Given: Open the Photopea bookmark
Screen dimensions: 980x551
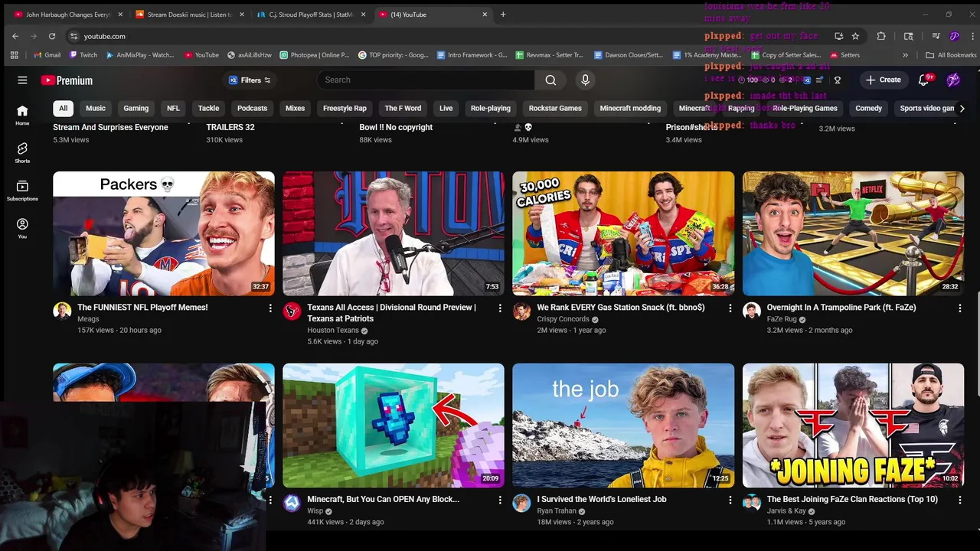Looking at the screenshot, I should pyautogui.click(x=315, y=55).
